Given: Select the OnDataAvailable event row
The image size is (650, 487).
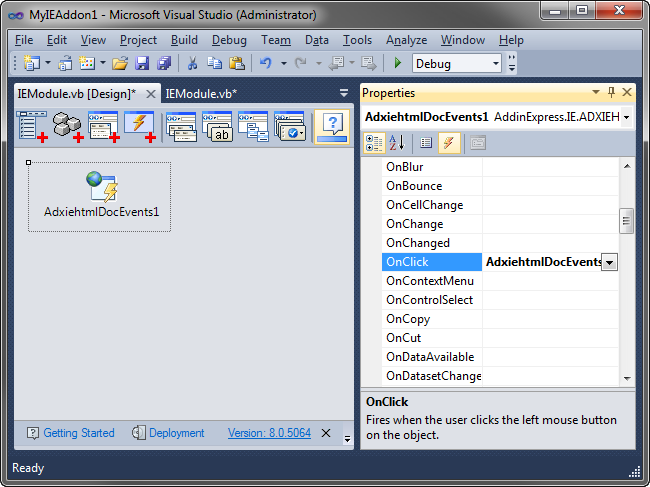Looking at the screenshot, I should coord(500,357).
